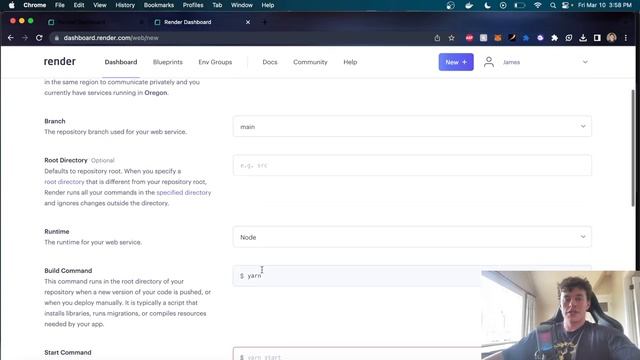
Task: Open the Tab menu in the menu bar
Action: (217, 5)
